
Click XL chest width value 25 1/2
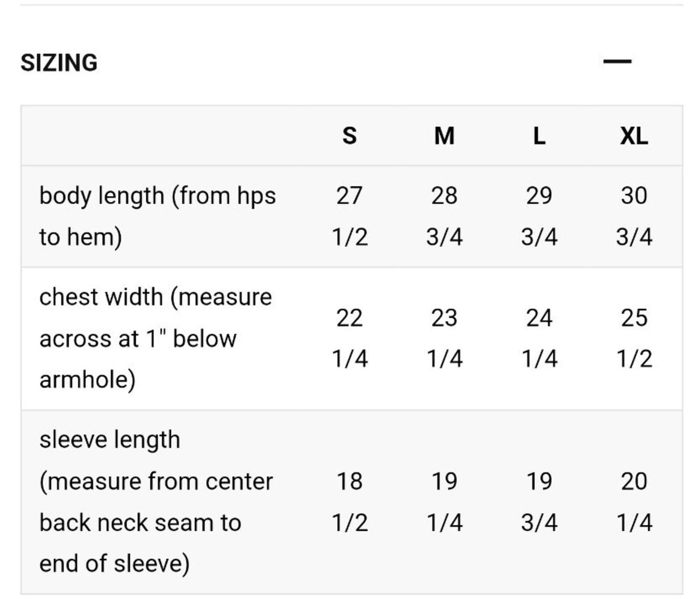634,338
